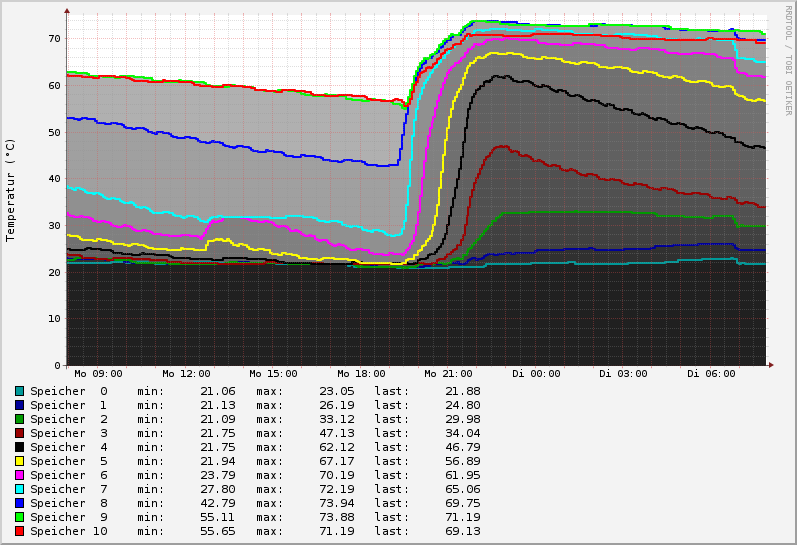The height and width of the screenshot is (545, 797).
Task: Select the Di 06:00 time axis label
Action: [711, 374]
